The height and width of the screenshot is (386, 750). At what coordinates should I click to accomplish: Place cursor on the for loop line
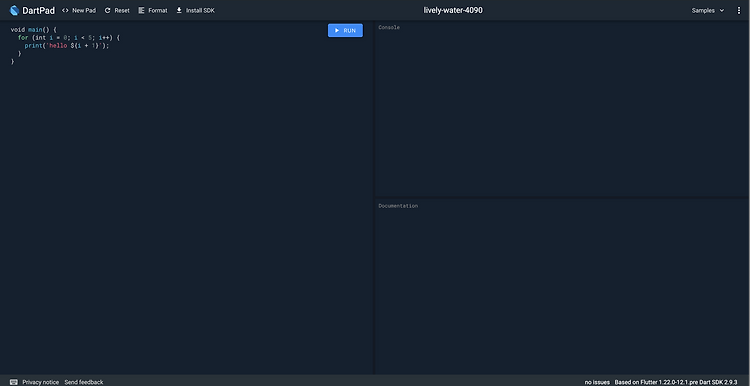[x=69, y=37]
